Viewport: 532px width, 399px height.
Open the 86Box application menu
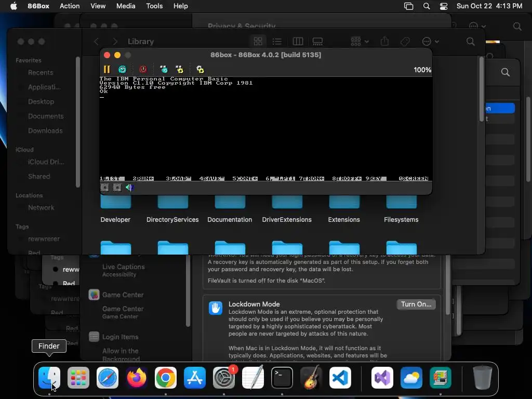38,6
